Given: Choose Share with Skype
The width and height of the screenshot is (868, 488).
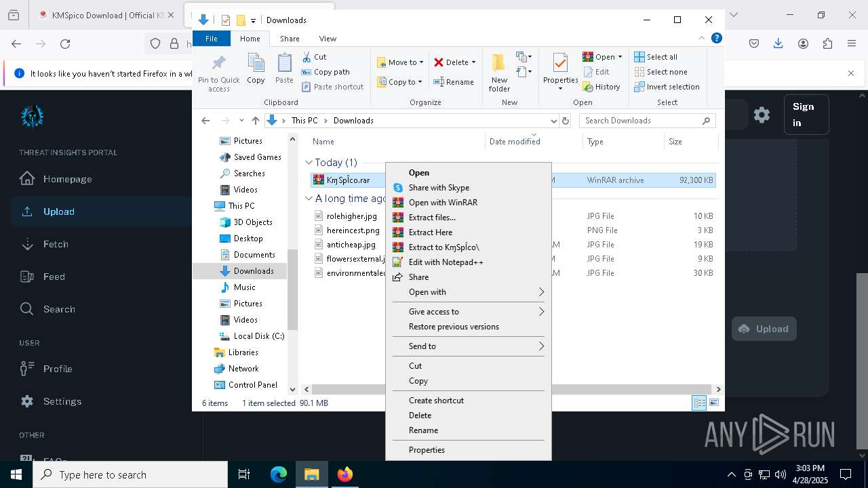Looking at the screenshot, I should [469, 188].
